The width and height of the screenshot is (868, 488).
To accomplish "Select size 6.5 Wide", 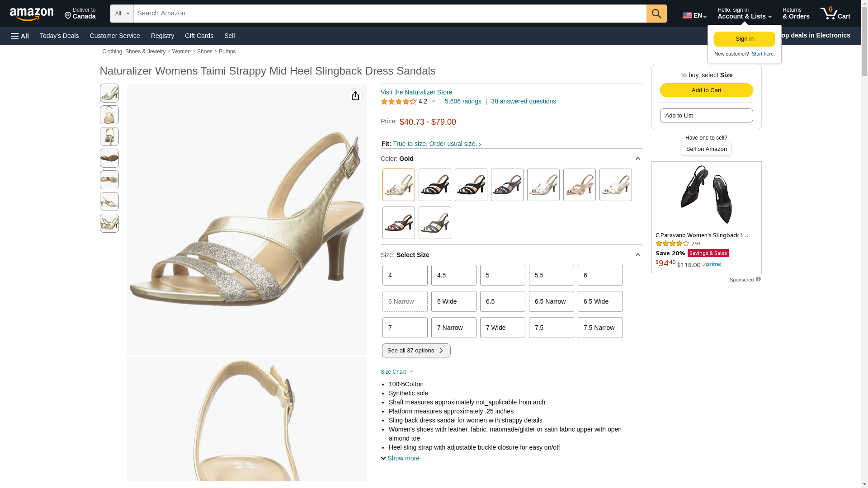I will click(x=600, y=301).
